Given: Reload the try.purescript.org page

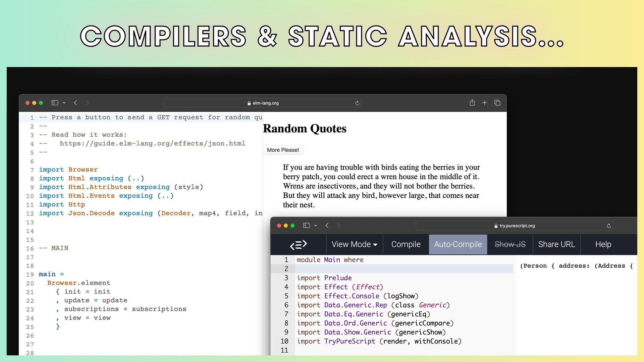Looking at the screenshot, I should [609, 226].
